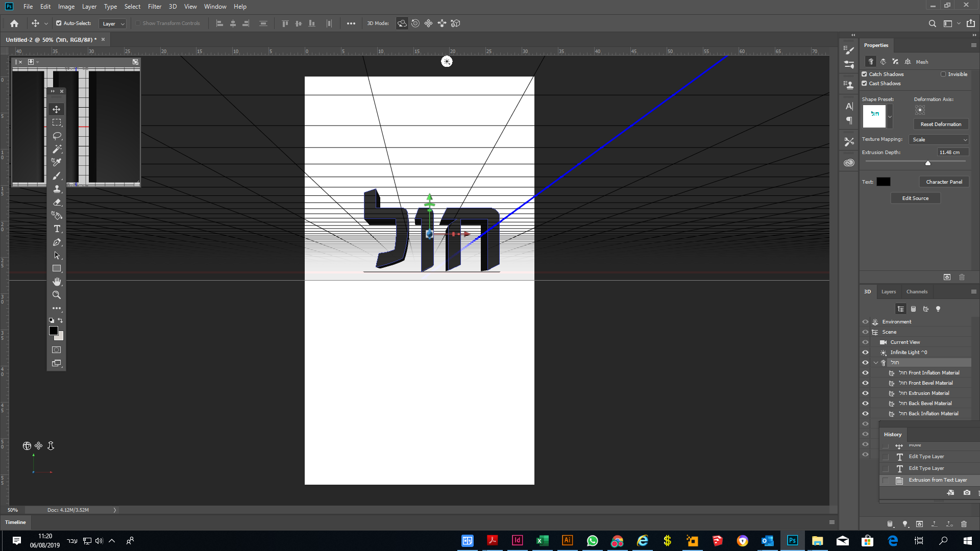This screenshot has height=551, width=980.
Task: Click the Edit Source button
Action: tap(915, 198)
